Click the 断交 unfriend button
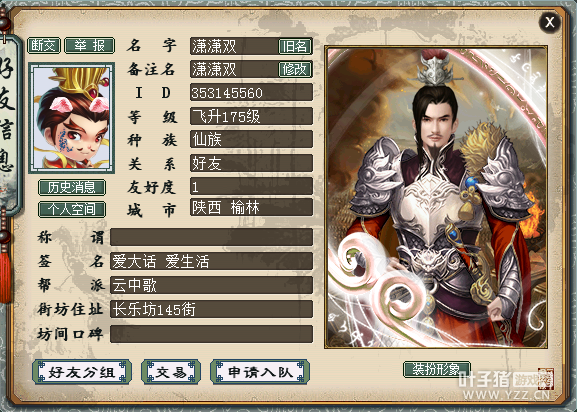577x412 pixels. [x=44, y=46]
